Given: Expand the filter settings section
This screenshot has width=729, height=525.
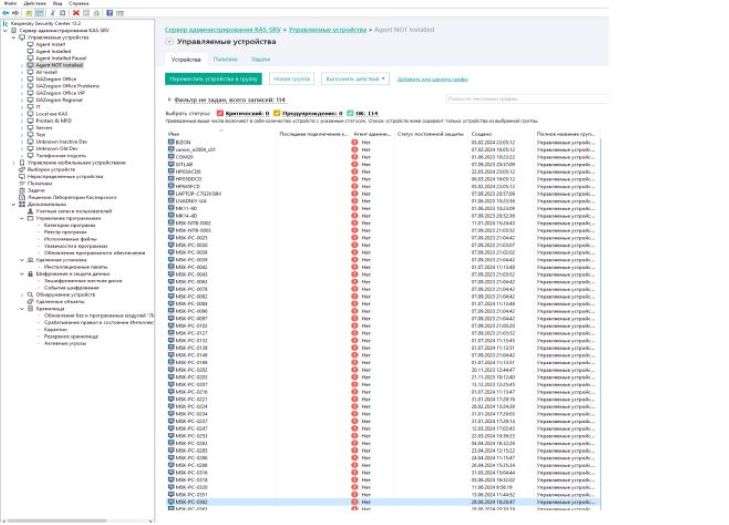Looking at the screenshot, I should 169,100.
